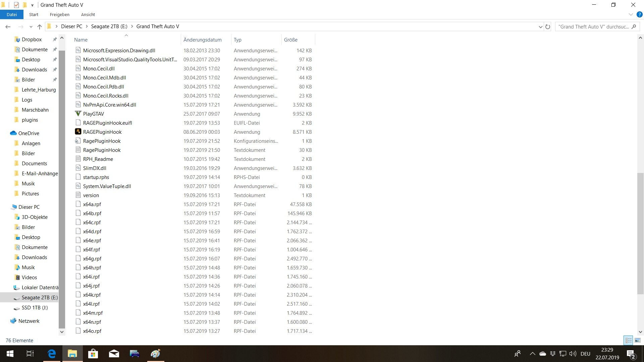The height and width of the screenshot is (362, 644).
Task: Switch to details view layout
Action: [628, 340]
